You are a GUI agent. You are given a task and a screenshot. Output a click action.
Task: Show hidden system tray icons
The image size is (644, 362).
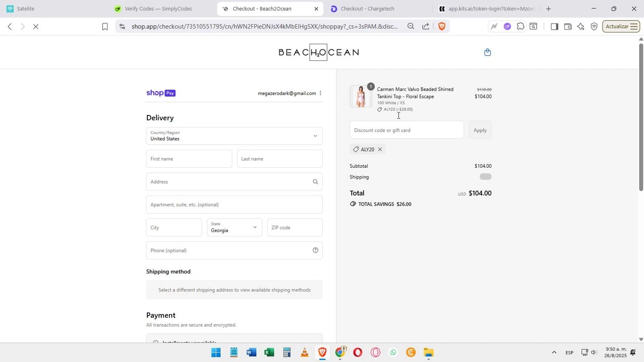(x=554, y=353)
